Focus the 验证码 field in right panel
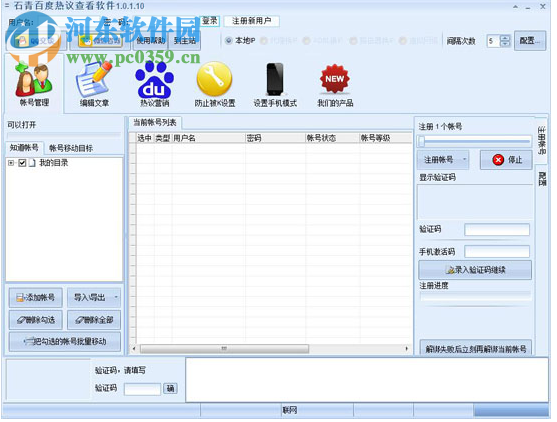The image size is (557, 422). click(497, 230)
